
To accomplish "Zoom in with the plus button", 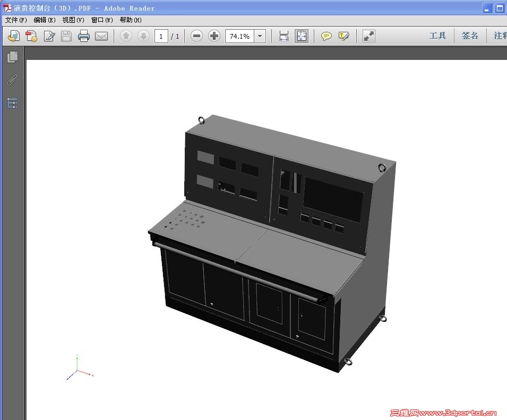I will tap(214, 36).
